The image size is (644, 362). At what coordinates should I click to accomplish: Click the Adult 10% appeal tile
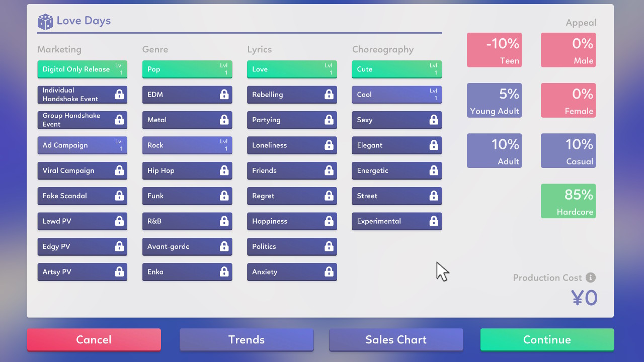[x=495, y=150]
